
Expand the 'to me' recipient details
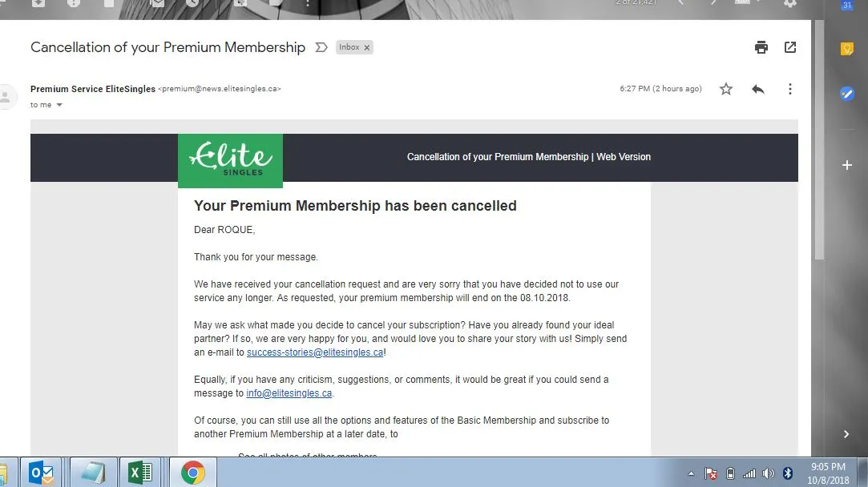[x=59, y=105]
